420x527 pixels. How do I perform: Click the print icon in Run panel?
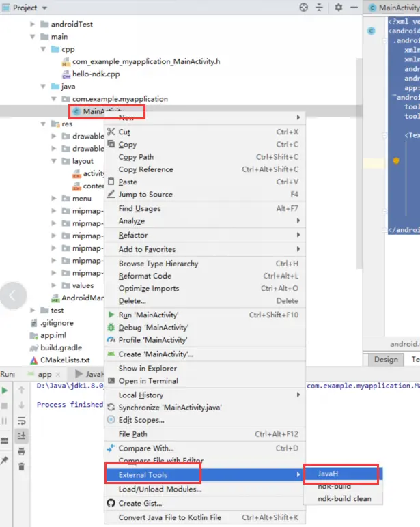(22, 451)
